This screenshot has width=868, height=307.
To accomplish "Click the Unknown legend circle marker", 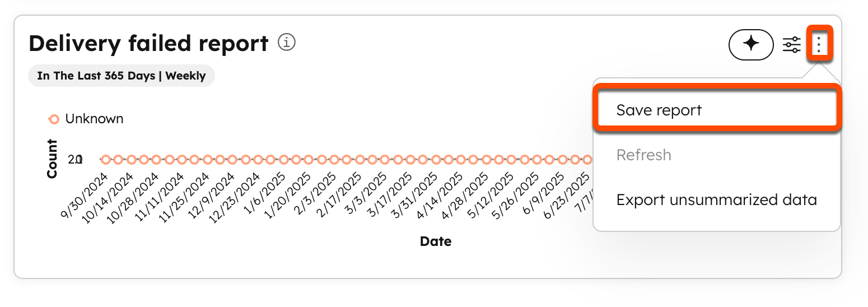I will 54,119.
